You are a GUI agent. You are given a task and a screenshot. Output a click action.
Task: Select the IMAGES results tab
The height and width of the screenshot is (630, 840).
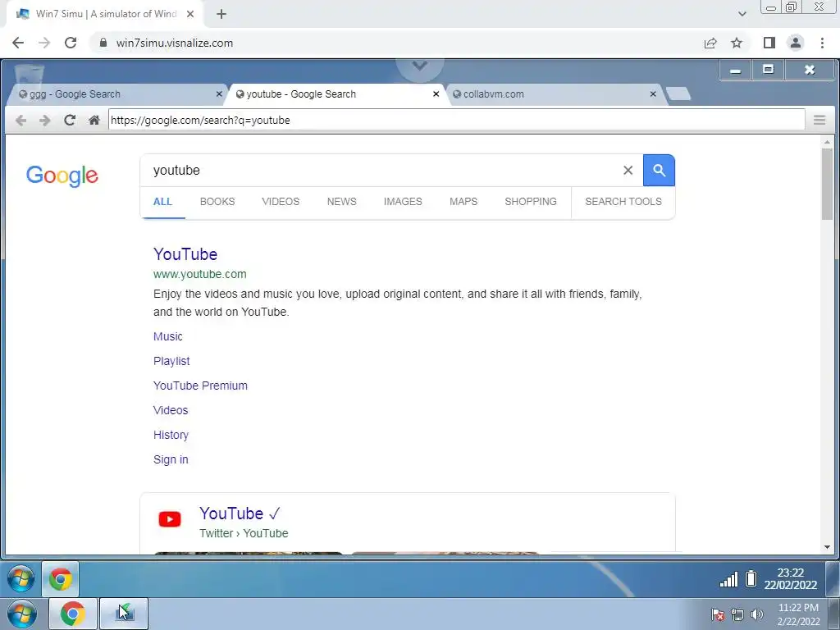[403, 202]
